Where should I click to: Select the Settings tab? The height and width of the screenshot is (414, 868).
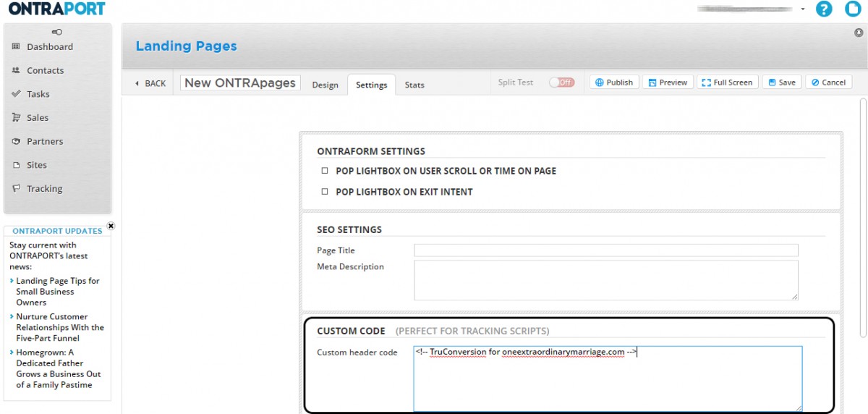pos(371,85)
